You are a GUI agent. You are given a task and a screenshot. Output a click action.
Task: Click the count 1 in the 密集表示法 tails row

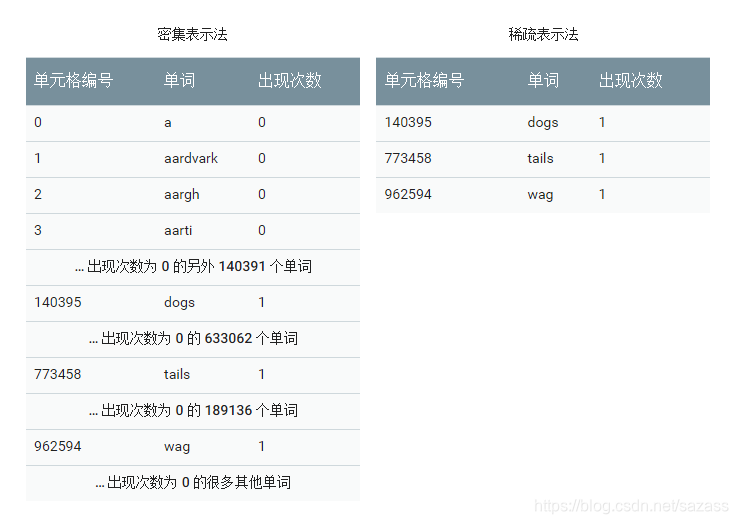click(x=261, y=374)
